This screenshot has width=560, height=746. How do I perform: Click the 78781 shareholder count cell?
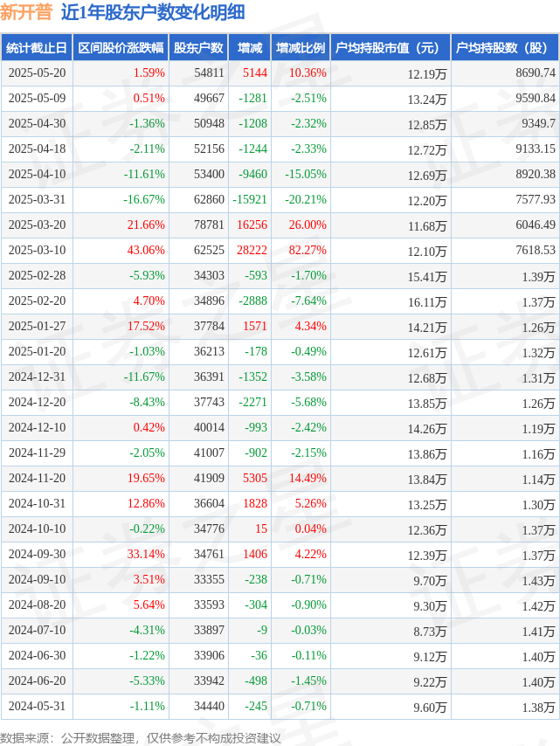(x=209, y=224)
